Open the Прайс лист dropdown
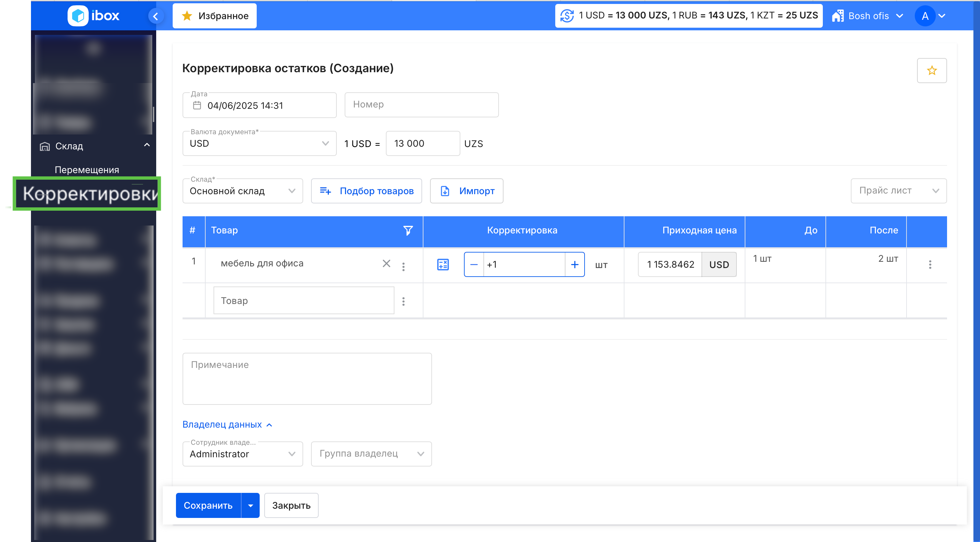This screenshot has width=980, height=542. pyautogui.click(x=898, y=191)
